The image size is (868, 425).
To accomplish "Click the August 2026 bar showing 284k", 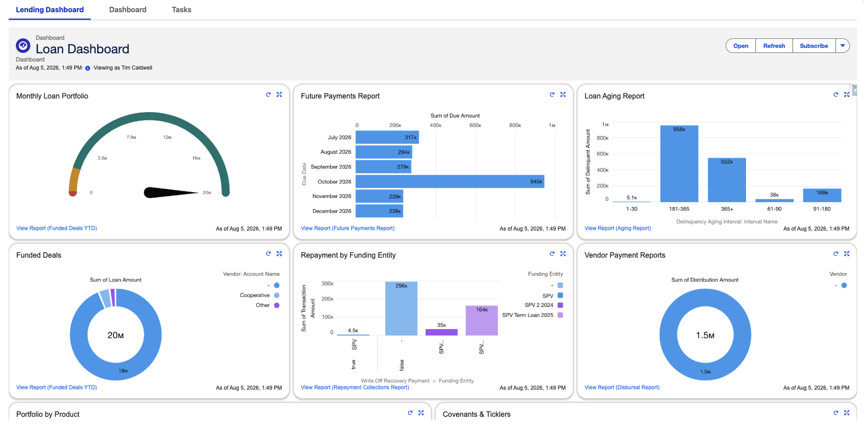I will [384, 152].
